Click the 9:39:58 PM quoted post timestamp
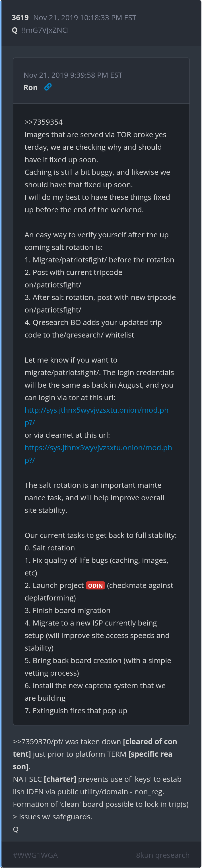This screenshot has height=868, width=202. click(73, 75)
